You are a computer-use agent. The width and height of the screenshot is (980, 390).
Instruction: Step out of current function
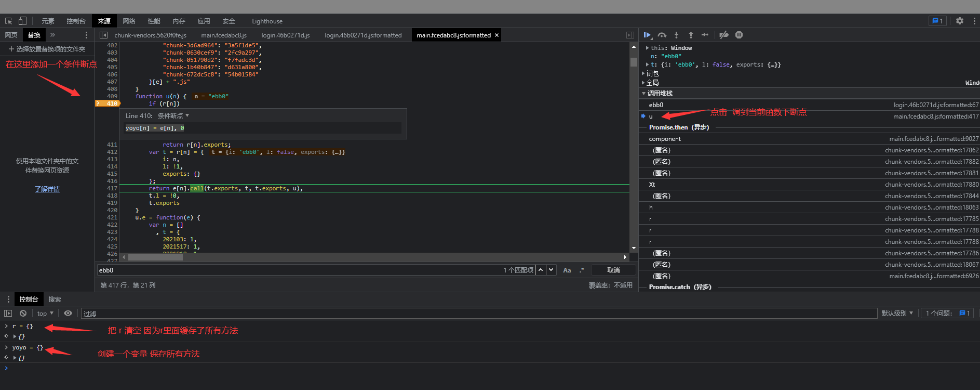click(691, 35)
